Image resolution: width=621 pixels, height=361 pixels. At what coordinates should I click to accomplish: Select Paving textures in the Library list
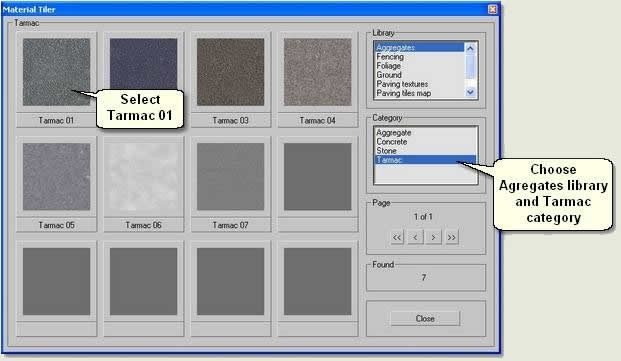(419, 84)
